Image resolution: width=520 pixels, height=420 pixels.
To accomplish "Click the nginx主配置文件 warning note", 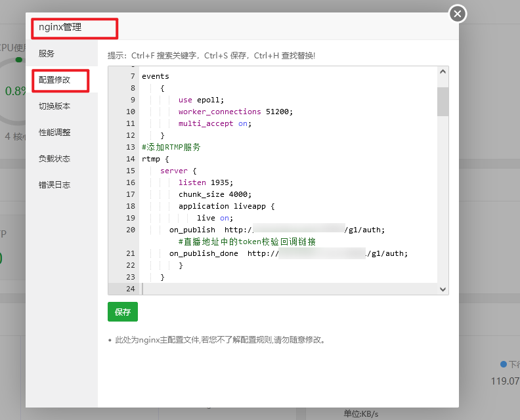I will tap(220, 340).
